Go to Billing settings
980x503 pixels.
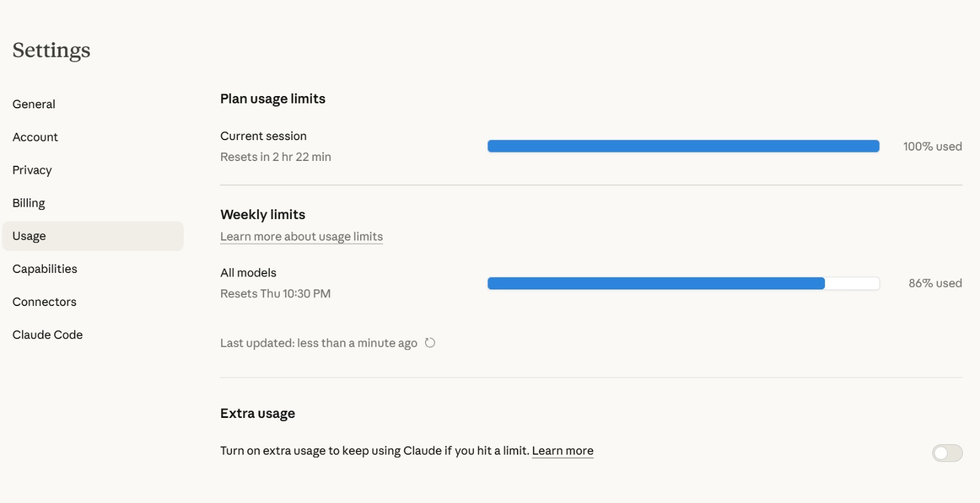[28, 203]
